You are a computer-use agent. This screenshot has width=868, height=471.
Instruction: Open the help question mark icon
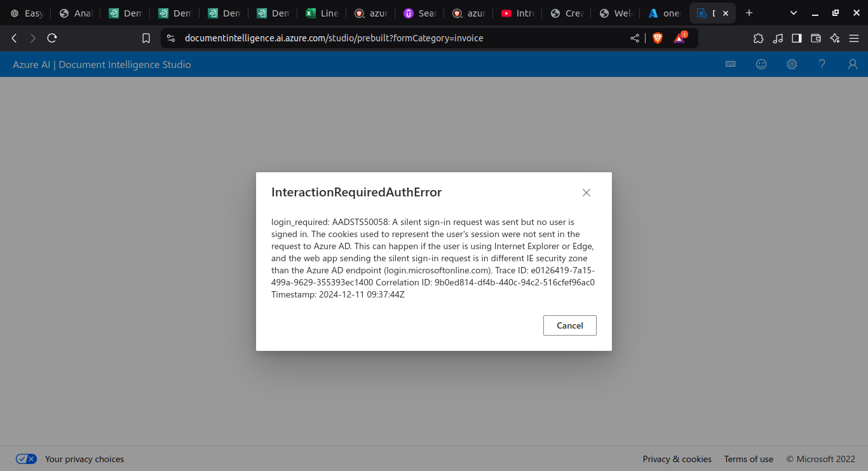pyautogui.click(x=822, y=64)
